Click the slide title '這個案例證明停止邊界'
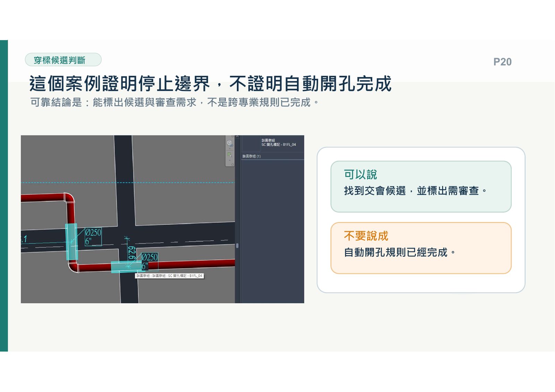 (x=120, y=84)
